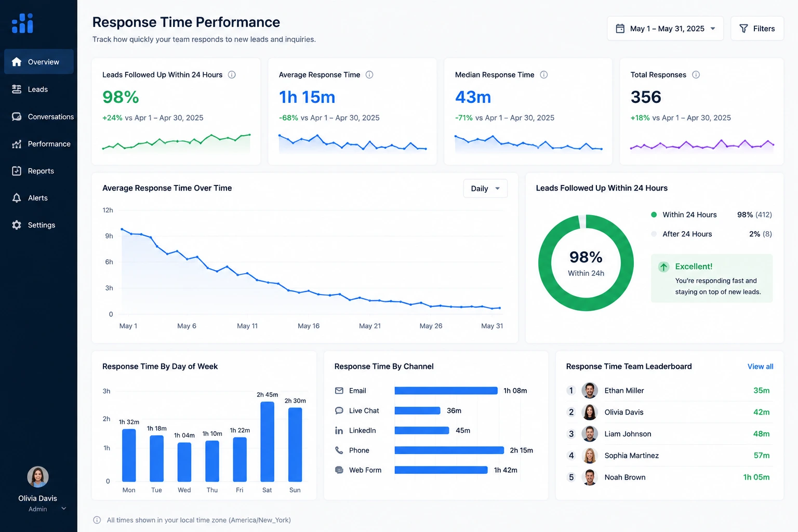
Task: Click Sophia Martinez's avatar
Action: click(x=589, y=456)
